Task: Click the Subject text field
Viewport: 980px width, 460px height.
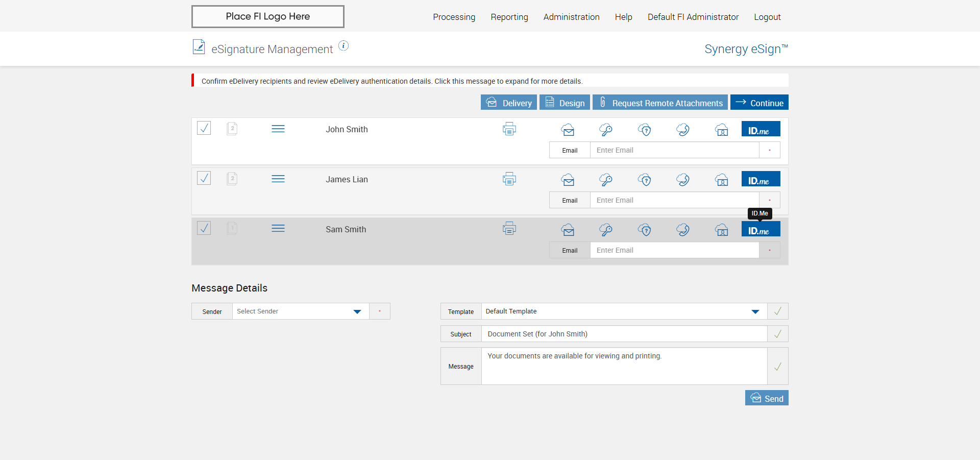Action: pyautogui.click(x=624, y=334)
